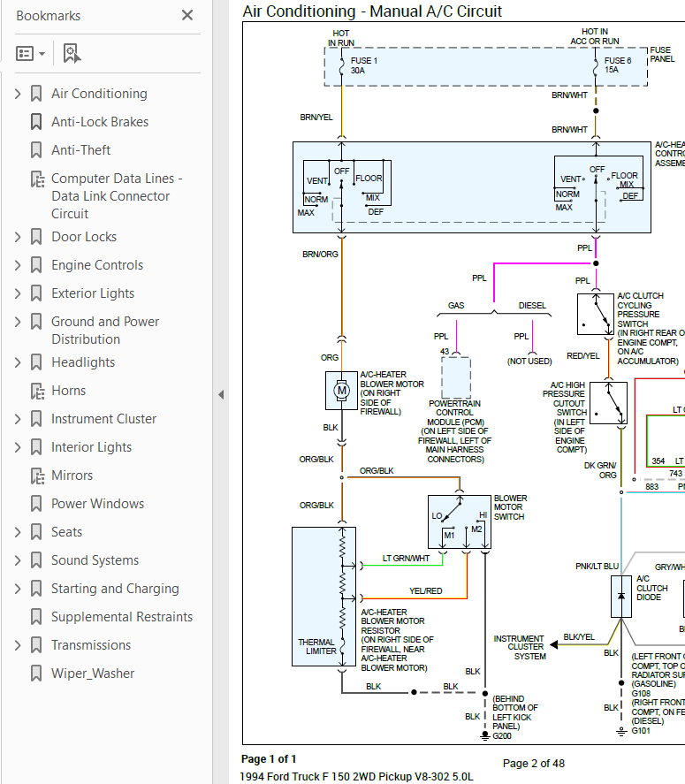The height and width of the screenshot is (784, 685).
Task: Jump to the Power Windows bookmark
Action: pyautogui.click(x=97, y=504)
